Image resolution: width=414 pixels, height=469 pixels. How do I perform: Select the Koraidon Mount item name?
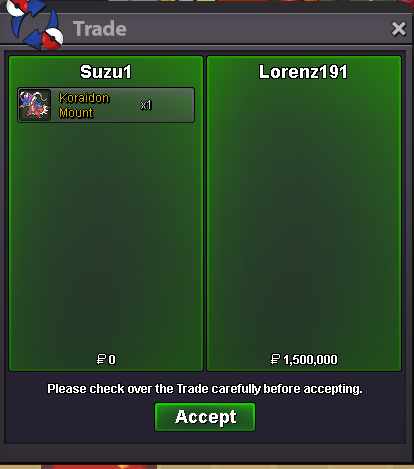point(84,105)
